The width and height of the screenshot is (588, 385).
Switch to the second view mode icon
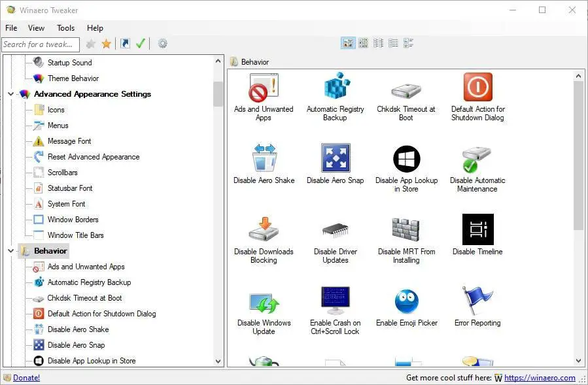tap(363, 43)
